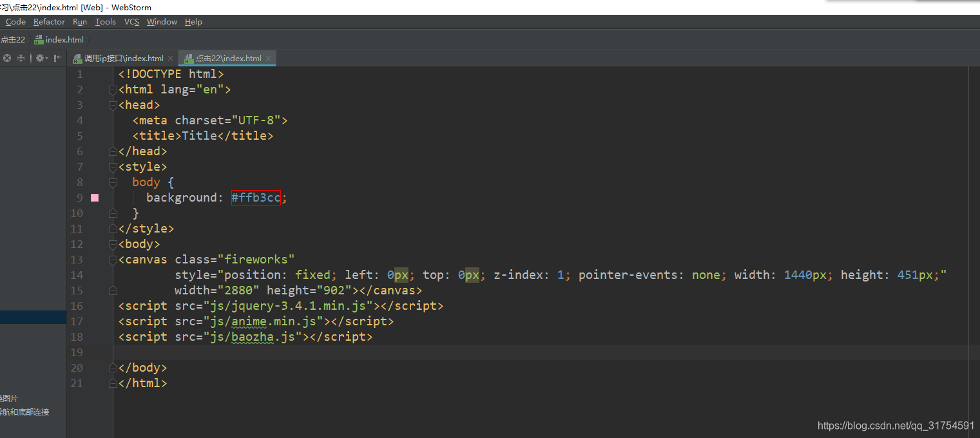
Task: Click line number 16 in the gutter
Action: tap(77, 306)
